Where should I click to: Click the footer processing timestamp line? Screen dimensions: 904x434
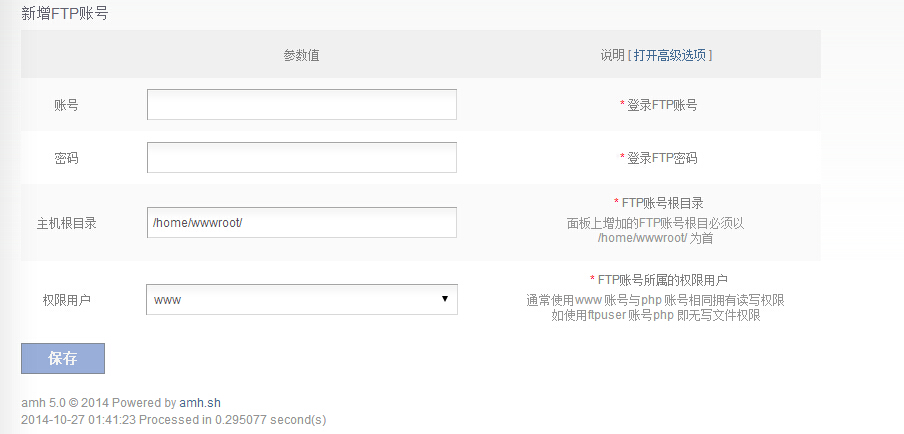click(173, 419)
